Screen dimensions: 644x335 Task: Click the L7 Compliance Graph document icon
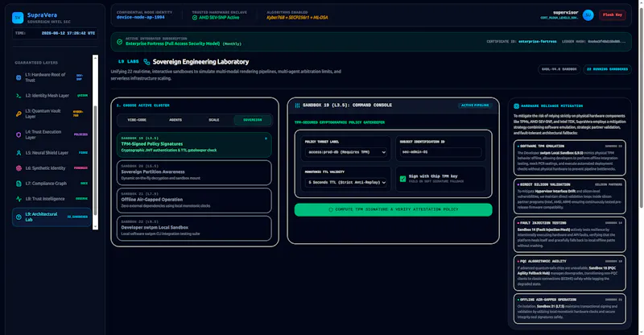pyautogui.click(x=19, y=184)
